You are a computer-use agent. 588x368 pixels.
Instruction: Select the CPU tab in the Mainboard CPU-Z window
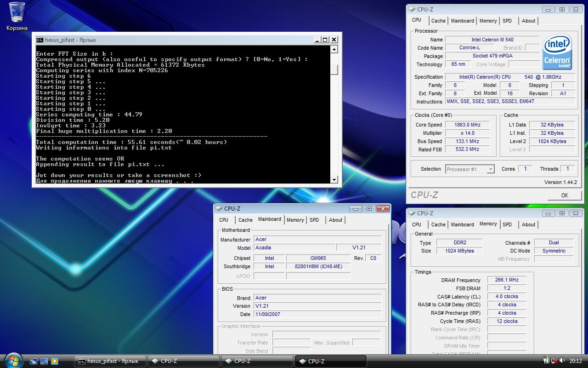click(224, 220)
